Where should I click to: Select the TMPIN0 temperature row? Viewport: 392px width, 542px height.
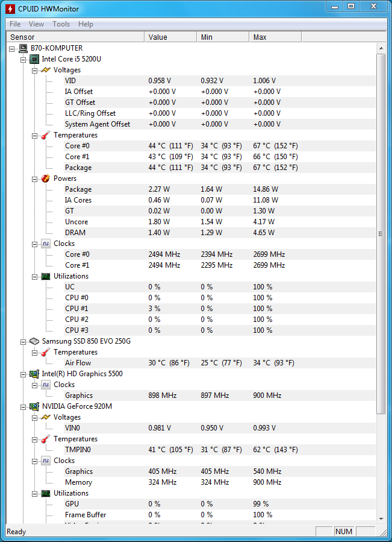[x=220, y=450]
